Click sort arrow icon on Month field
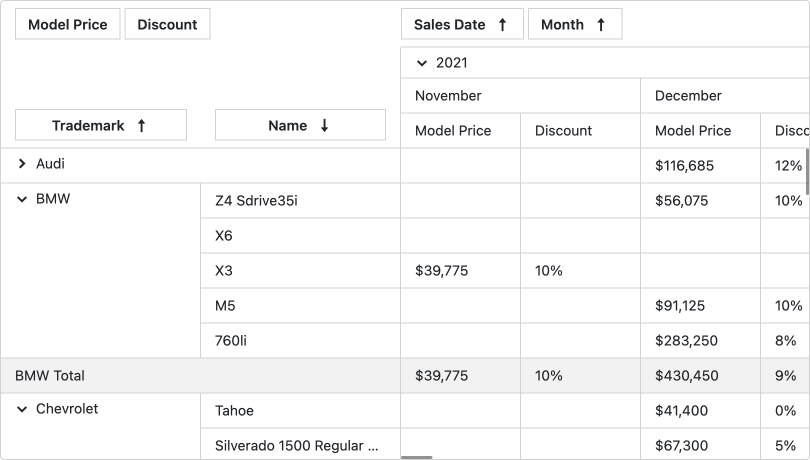The height and width of the screenshot is (460, 810). [x=601, y=25]
